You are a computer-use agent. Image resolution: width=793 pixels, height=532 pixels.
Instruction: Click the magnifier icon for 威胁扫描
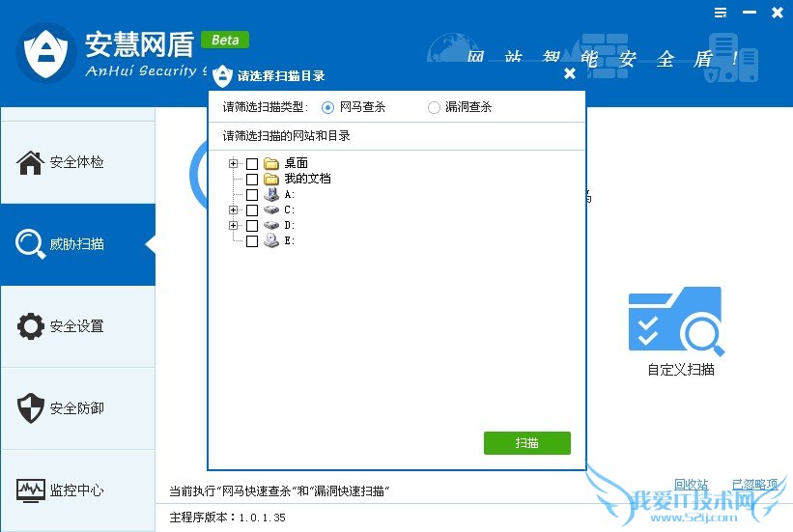30,243
